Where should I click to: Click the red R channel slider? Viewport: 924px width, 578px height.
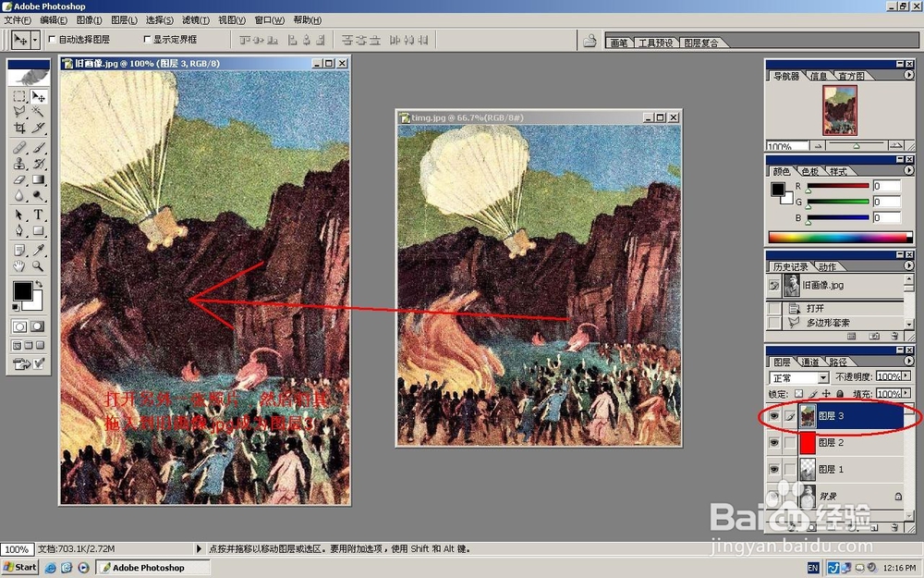tap(838, 187)
